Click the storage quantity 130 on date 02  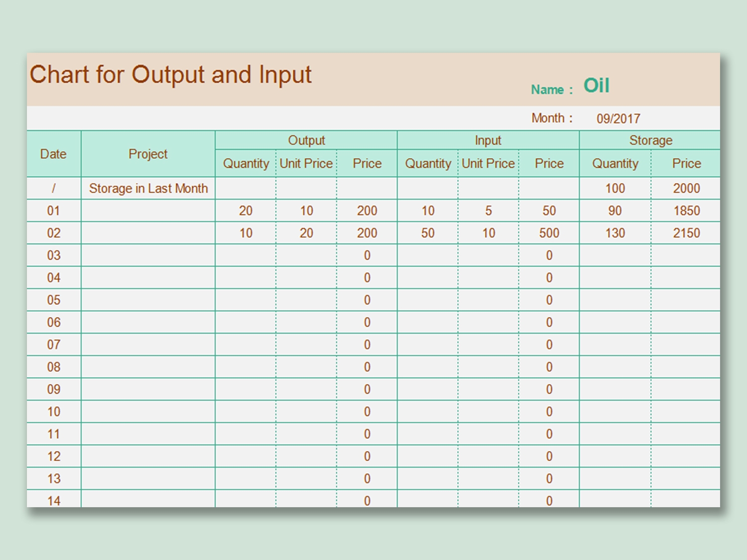pos(616,233)
